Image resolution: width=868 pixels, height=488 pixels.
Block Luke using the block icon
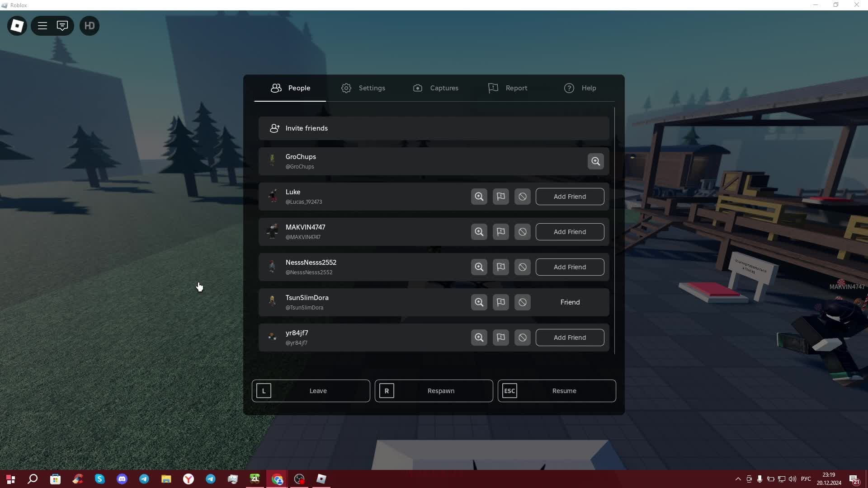click(522, 197)
